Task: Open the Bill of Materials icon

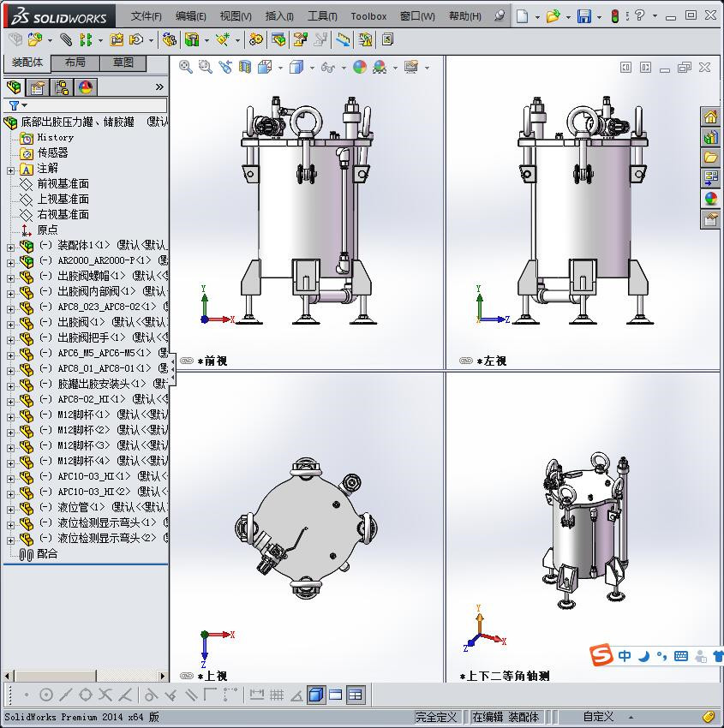Action: coord(278,40)
